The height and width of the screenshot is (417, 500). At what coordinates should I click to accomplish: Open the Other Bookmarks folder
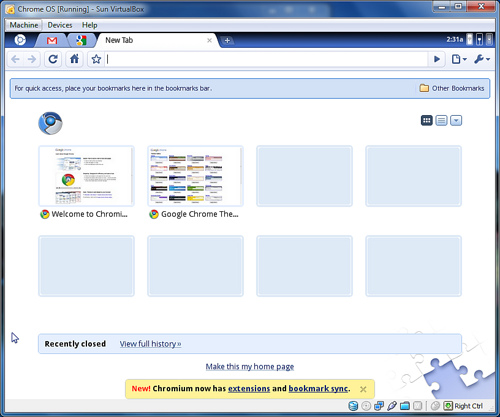click(452, 88)
